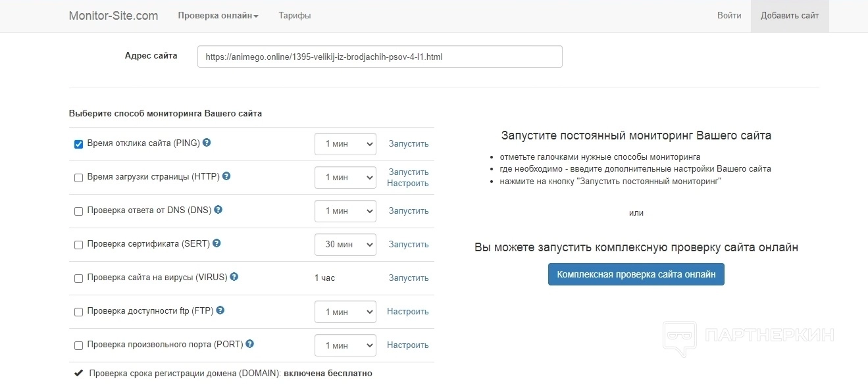The height and width of the screenshot is (392, 868).
Task: Open the PING interval dropdown
Action: coord(345,144)
